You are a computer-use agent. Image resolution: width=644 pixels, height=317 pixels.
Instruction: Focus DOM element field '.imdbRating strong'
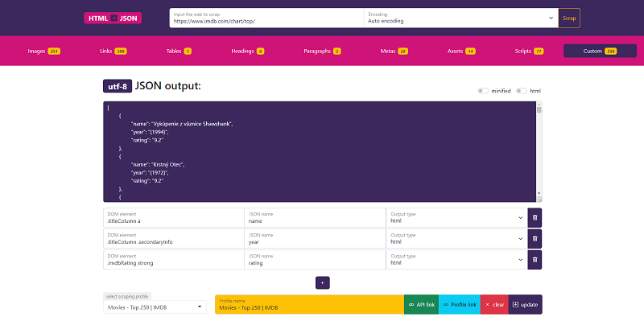click(174, 260)
